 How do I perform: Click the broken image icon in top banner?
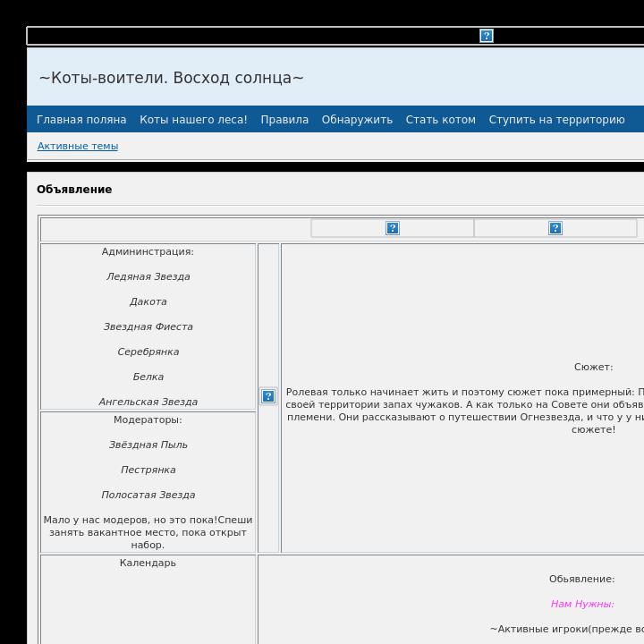(x=487, y=36)
